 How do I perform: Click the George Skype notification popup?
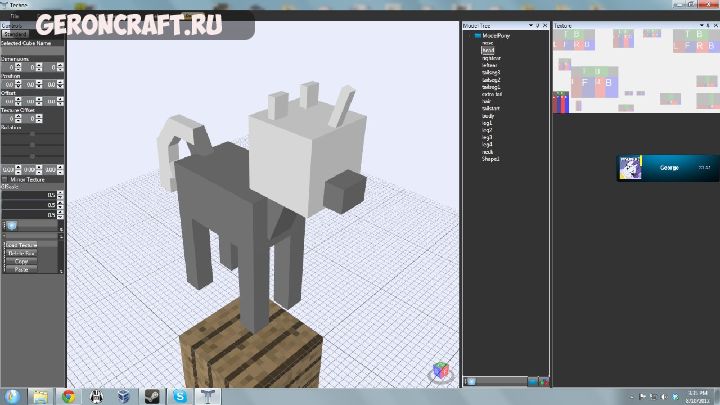668,168
